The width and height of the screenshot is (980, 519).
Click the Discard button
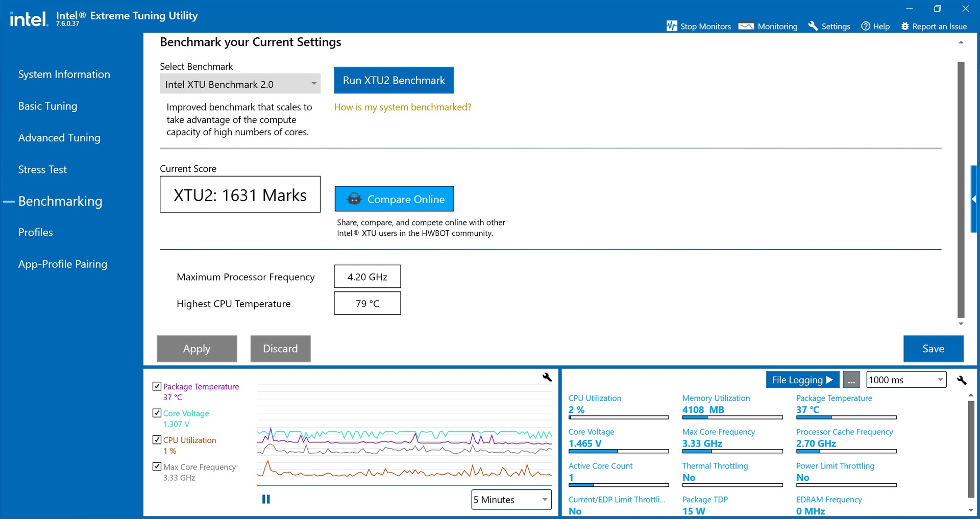click(x=280, y=349)
